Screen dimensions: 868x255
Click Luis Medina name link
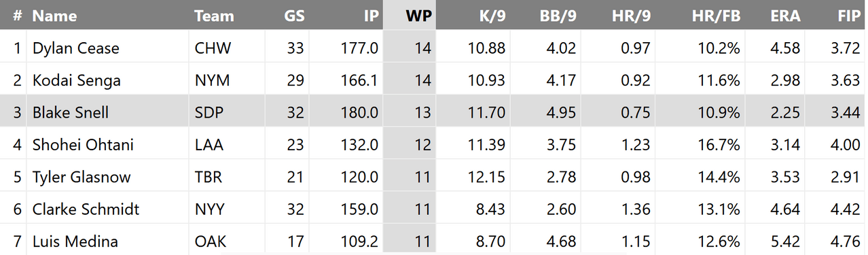(x=75, y=241)
